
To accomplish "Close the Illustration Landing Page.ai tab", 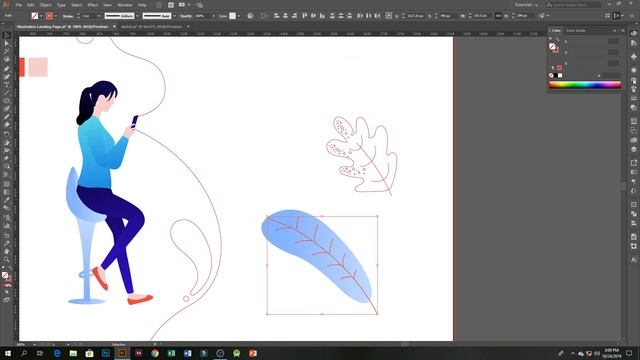I will point(114,27).
